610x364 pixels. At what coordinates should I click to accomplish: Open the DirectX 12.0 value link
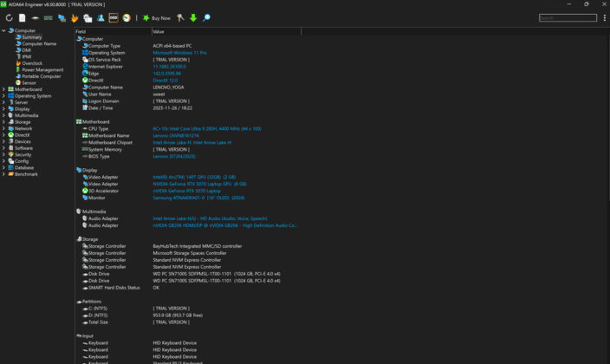tap(165, 81)
